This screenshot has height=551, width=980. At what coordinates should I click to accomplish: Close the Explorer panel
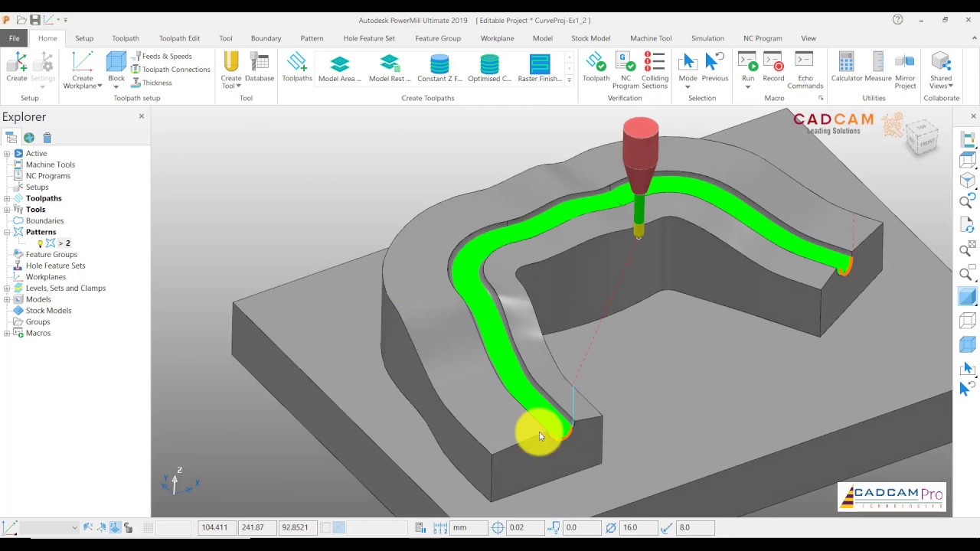tap(141, 116)
